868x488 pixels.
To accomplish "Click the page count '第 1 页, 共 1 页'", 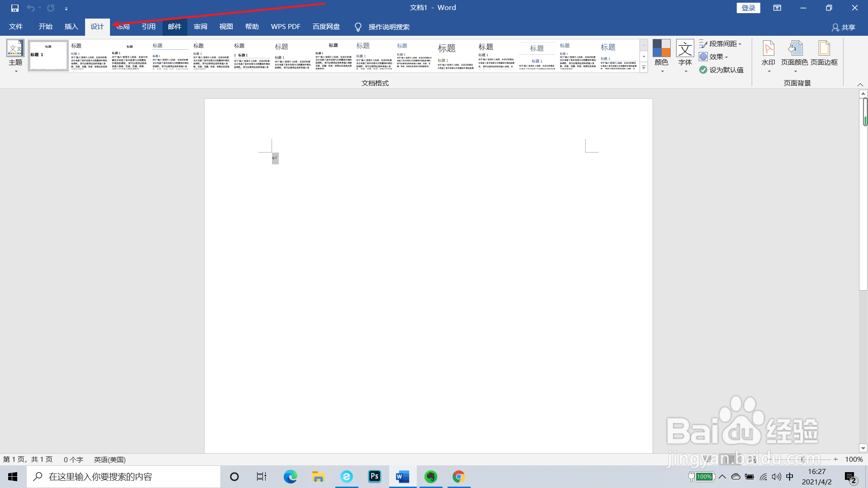I will (28, 459).
